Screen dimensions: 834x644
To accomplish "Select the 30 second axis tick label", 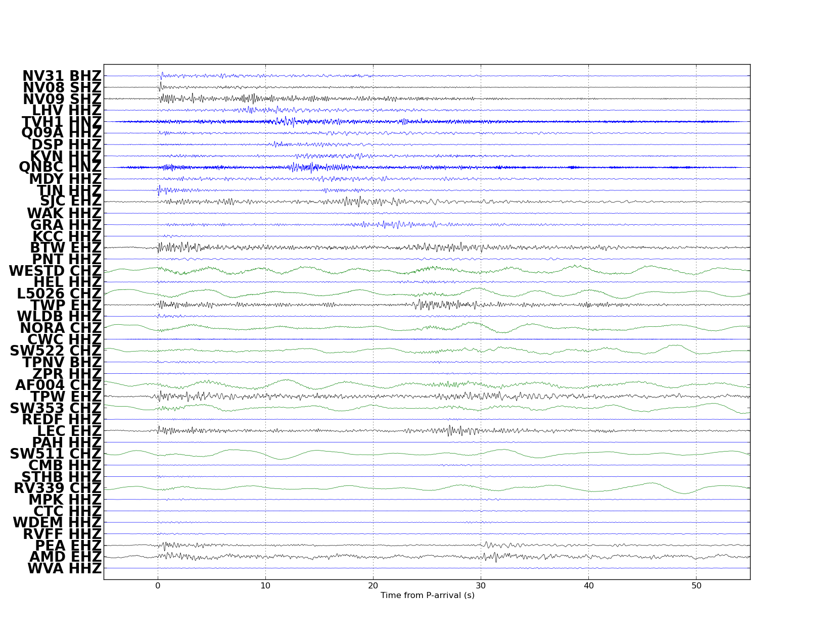I will pos(481,586).
